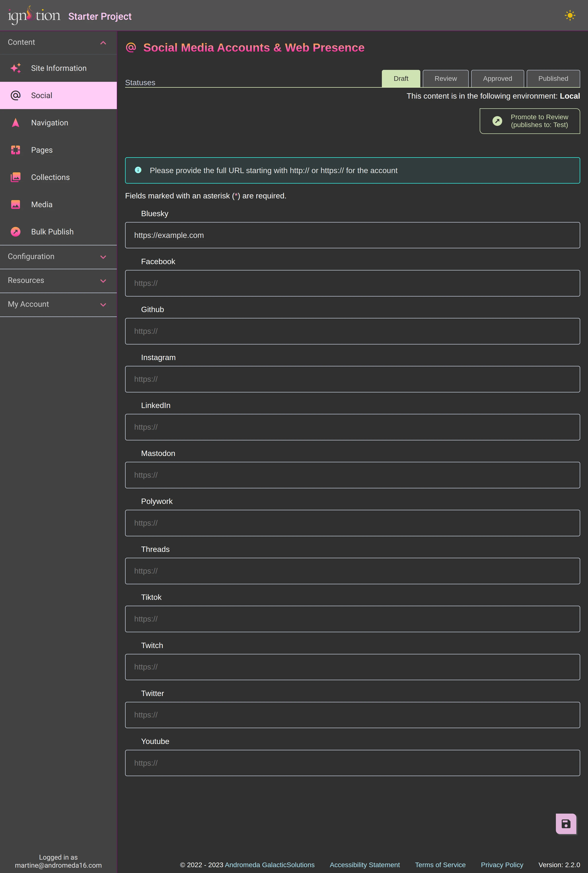Click the Starter Project title
This screenshot has width=588, height=873.
(100, 17)
